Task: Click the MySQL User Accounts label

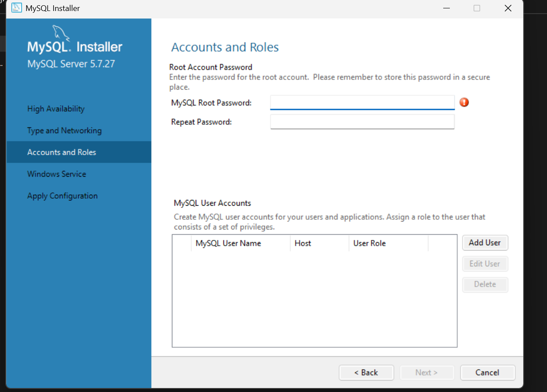Action: coord(212,203)
